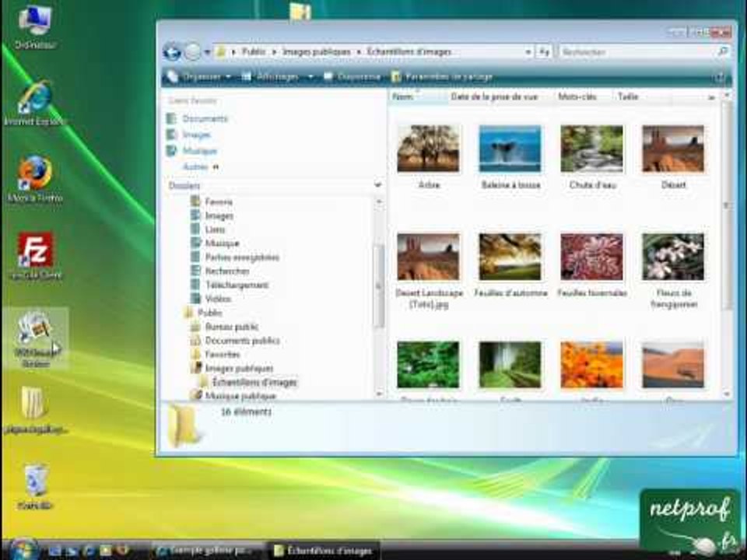Show hidden columns via the chevron
This screenshot has width=747, height=560.
pos(710,97)
